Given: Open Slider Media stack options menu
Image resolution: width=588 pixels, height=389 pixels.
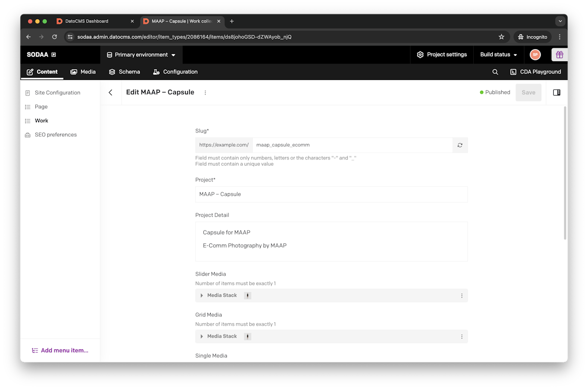Looking at the screenshot, I should pyautogui.click(x=462, y=295).
